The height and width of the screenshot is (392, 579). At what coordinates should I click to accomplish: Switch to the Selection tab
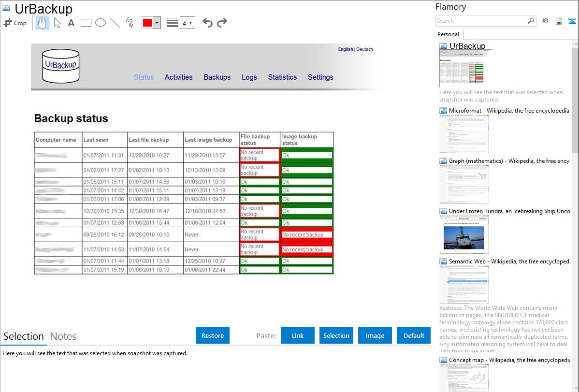tap(24, 336)
